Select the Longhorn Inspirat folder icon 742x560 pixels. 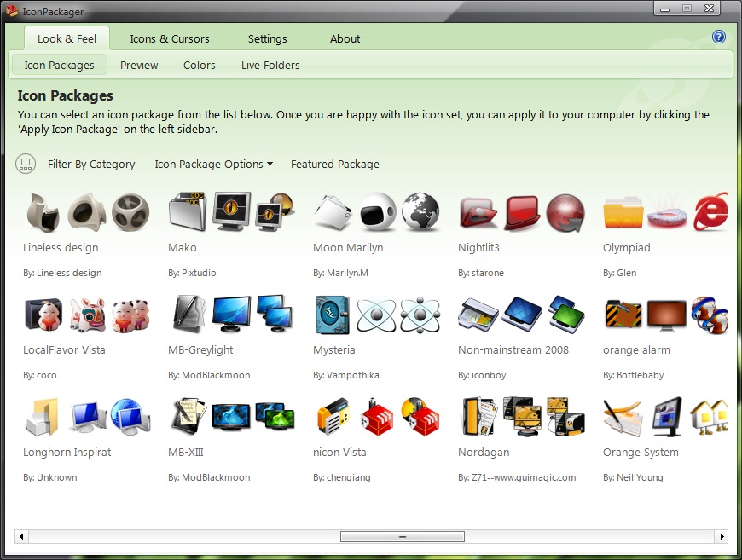click(x=43, y=417)
